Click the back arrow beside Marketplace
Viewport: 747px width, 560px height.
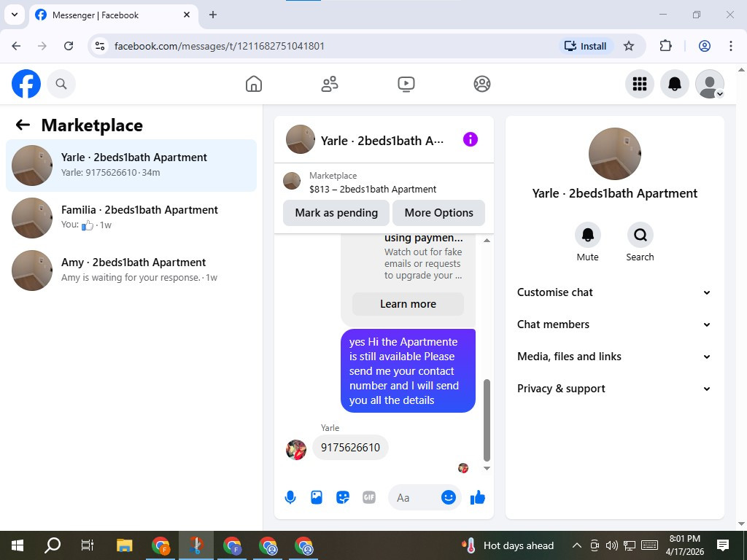tap(23, 125)
